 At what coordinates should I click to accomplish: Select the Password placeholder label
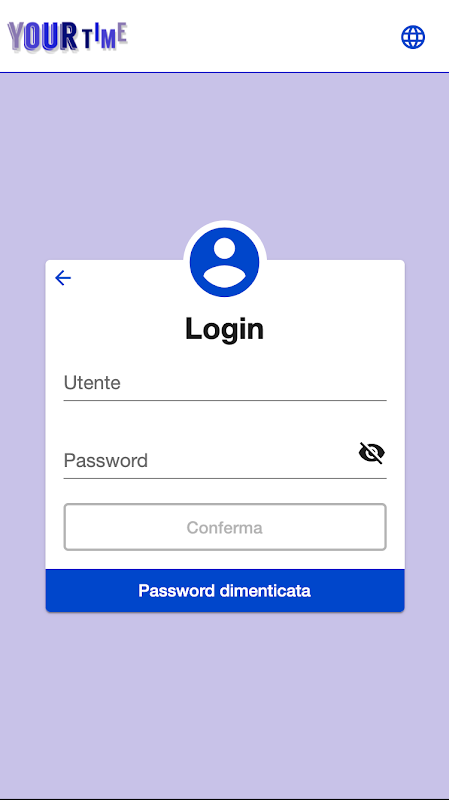(106, 461)
